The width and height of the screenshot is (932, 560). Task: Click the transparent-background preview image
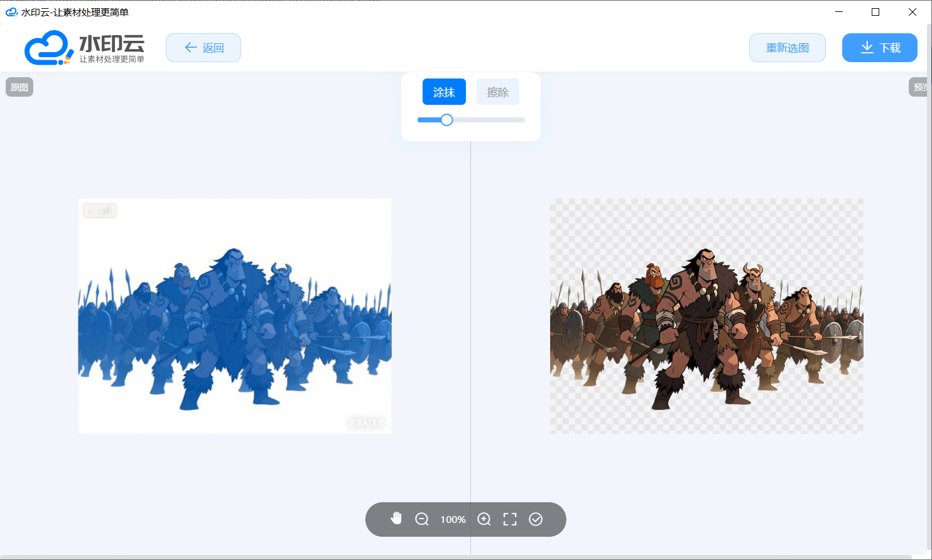point(707,316)
